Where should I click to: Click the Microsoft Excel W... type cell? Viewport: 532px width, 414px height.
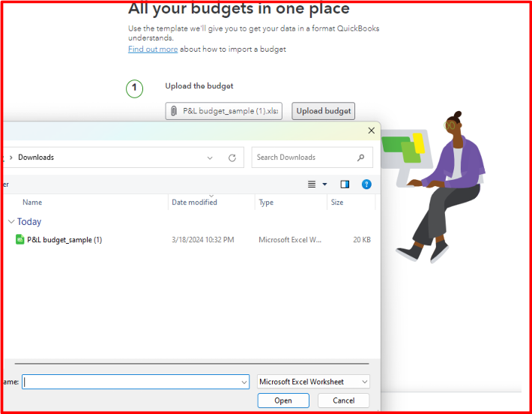(290, 240)
